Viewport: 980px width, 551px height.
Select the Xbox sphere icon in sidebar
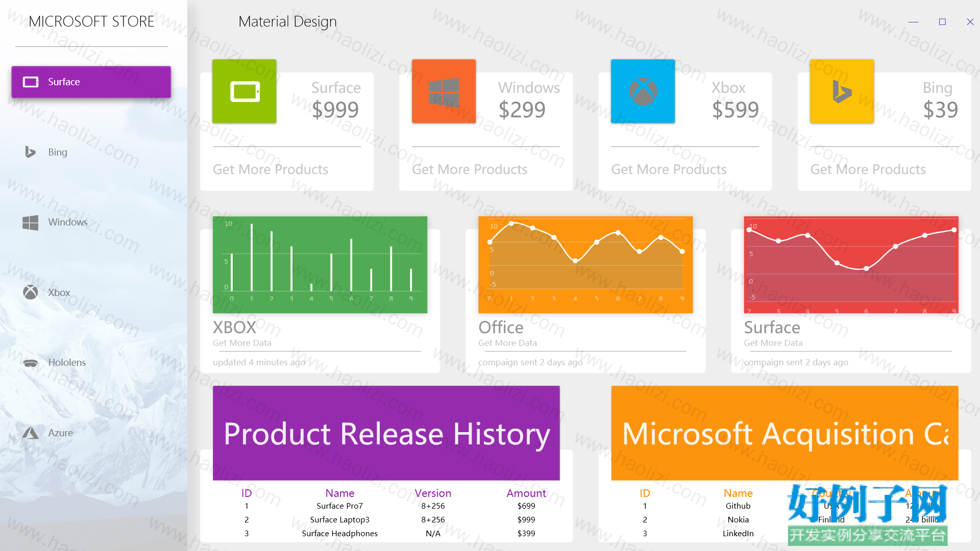30,292
